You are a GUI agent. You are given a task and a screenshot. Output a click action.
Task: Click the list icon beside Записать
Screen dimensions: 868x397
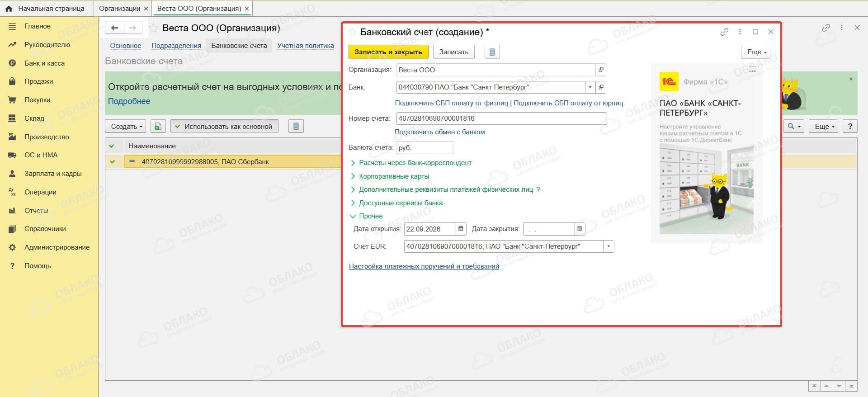pos(492,52)
